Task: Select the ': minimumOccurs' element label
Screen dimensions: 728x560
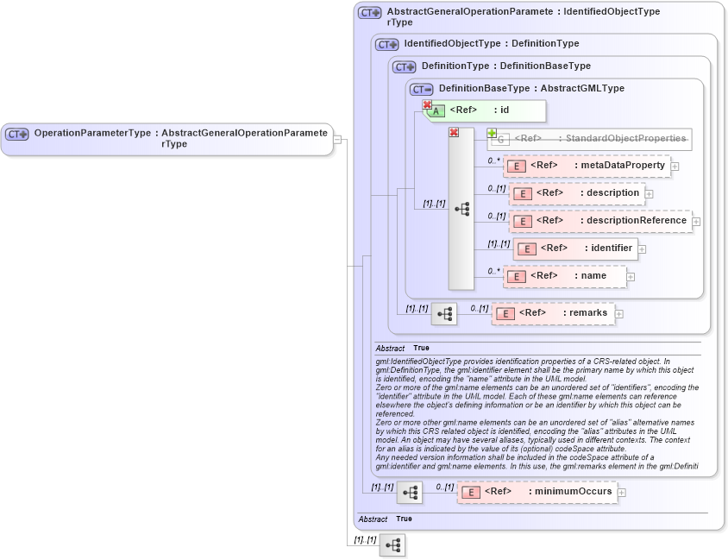Action: [570, 491]
